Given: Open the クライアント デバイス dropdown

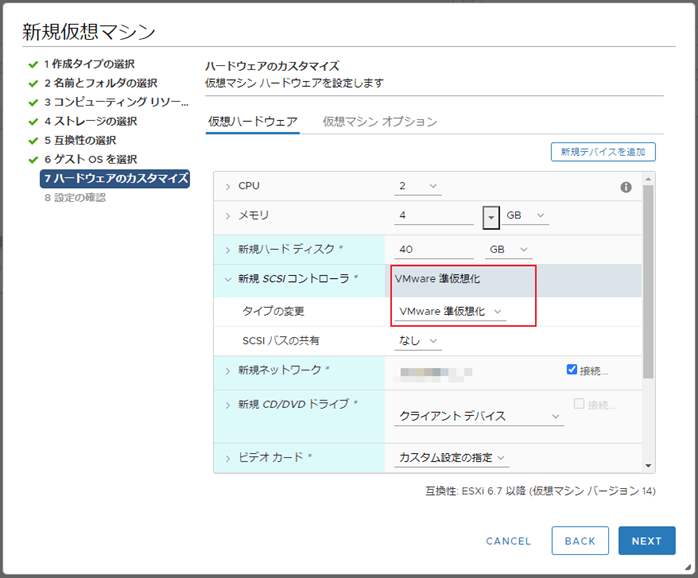Looking at the screenshot, I should tap(479, 416).
